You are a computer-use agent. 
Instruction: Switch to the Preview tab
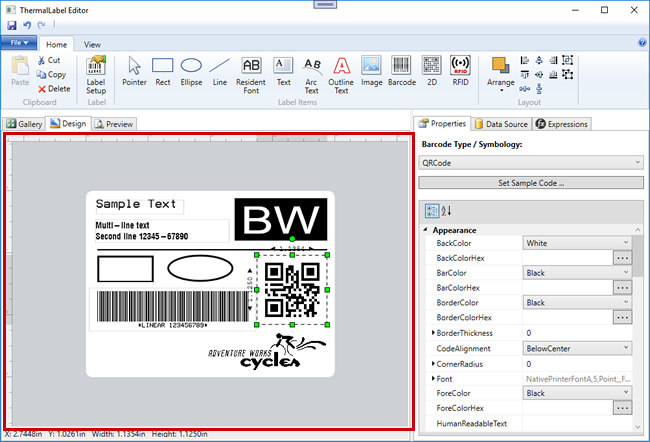point(114,124)
